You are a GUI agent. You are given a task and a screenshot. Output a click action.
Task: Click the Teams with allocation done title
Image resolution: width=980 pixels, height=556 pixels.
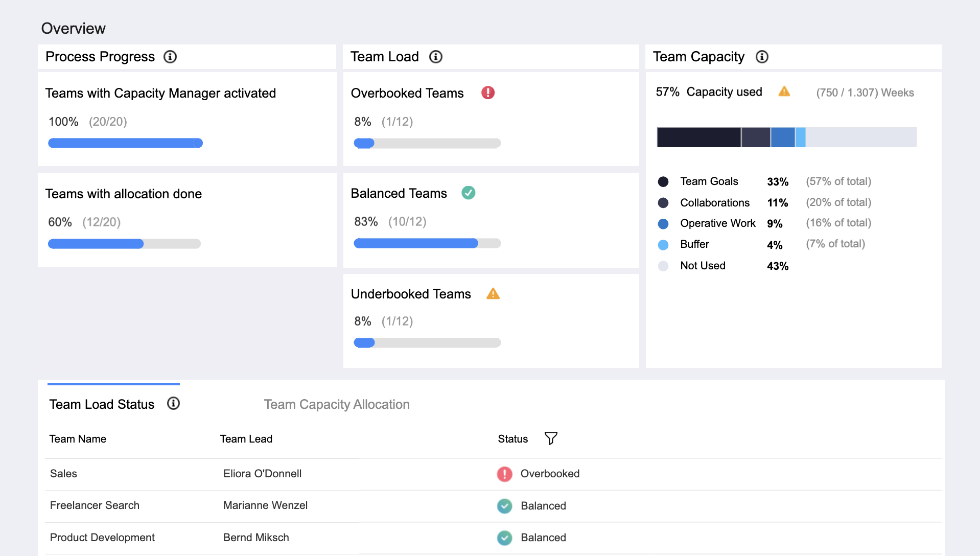[123, 194]
